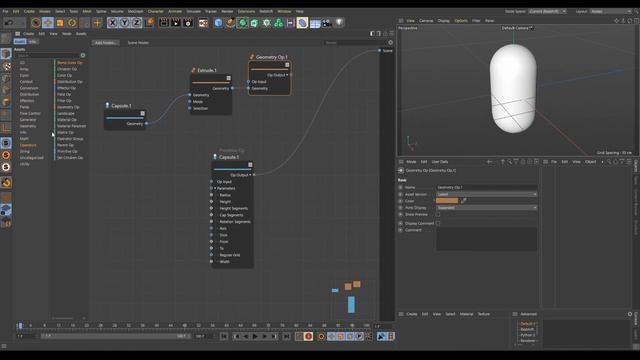Click the Go to End playback button
Screen dimensions: 640x360
(x=287, y=336)
